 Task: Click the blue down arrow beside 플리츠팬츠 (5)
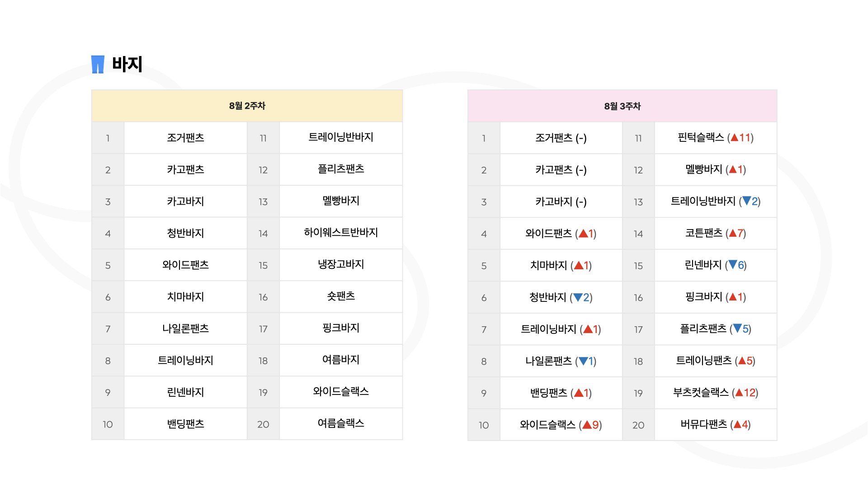coord(737,328)
